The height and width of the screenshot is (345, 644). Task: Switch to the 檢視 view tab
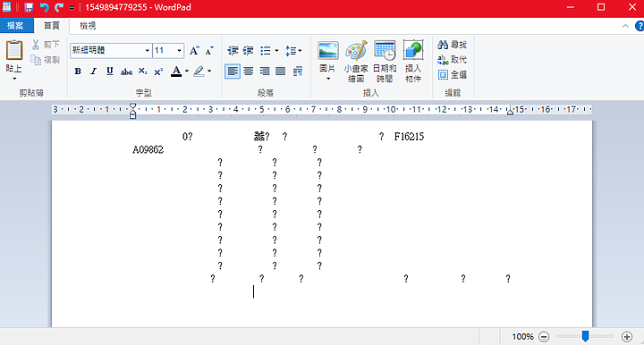(x=88, y=25)
